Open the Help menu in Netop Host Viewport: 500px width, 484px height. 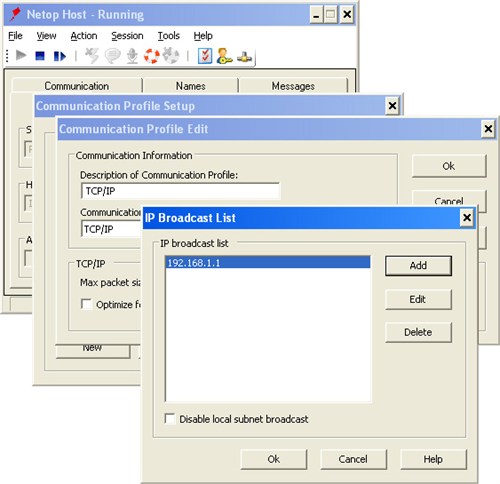coord(203,36)
